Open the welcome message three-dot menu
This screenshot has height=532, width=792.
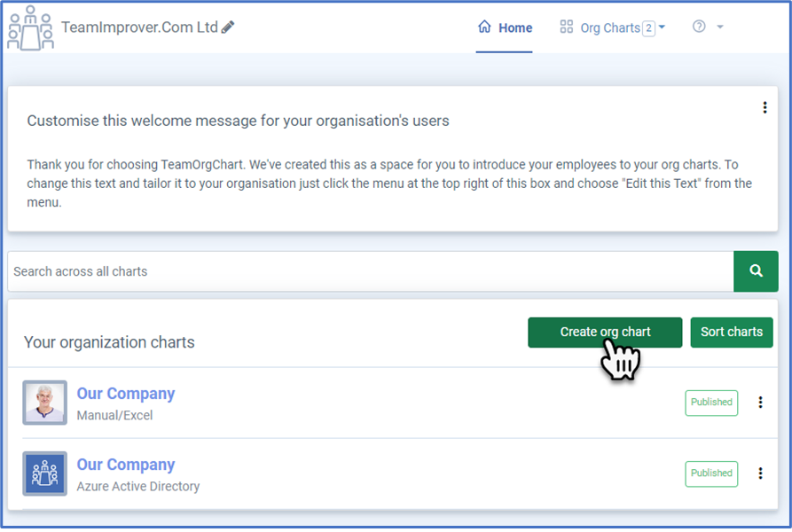(765, 108)
